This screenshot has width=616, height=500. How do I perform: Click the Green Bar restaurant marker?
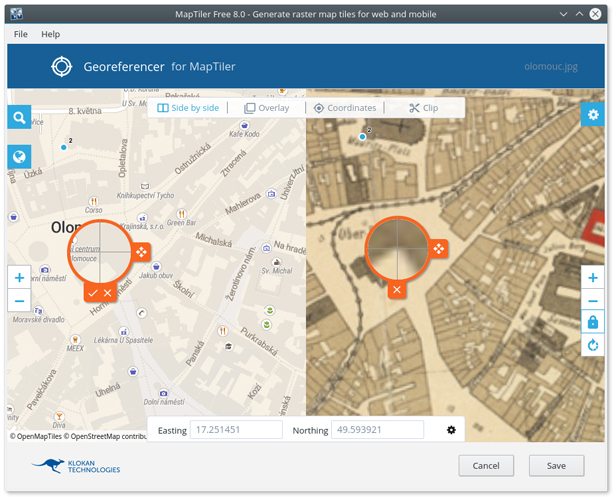[181, 214]
